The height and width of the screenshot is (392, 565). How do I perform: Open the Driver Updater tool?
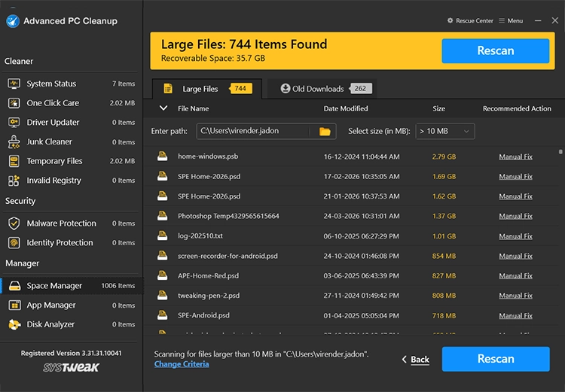[53, 123]
